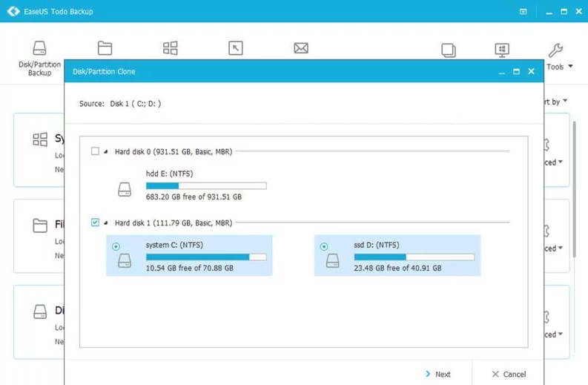Open Advanced dropdown of first backup task

coord(553,162)
